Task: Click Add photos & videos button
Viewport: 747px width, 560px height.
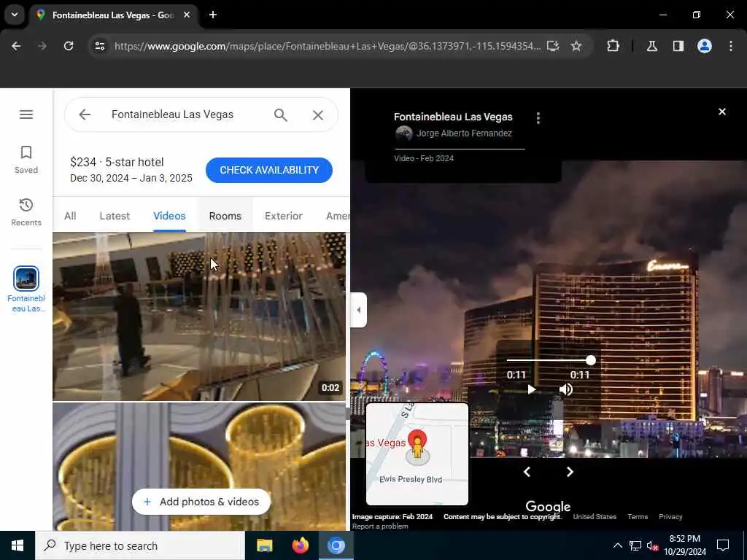Action: pyautogui.click(x=201, y=502)
